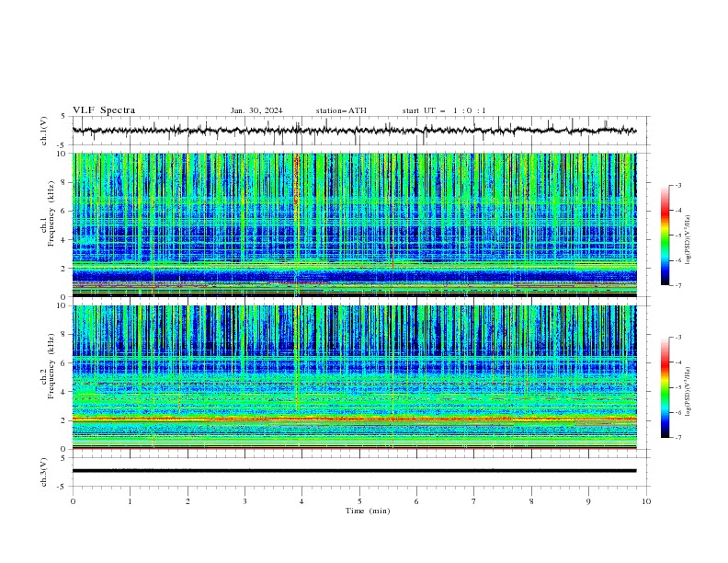The image size is (728, 563).
Task: Click the ch.2 "Frequency (kHz)" axis label
Action: pyautogui.click(x=51, y=366)
